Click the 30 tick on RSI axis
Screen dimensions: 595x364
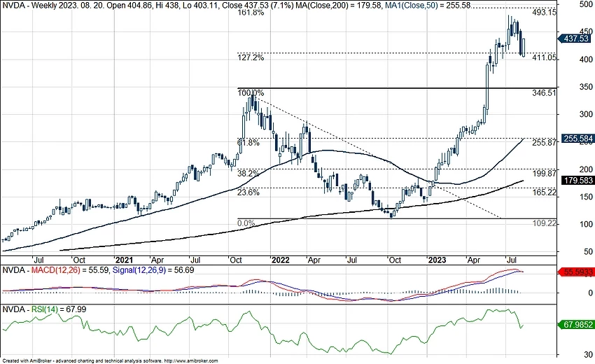[588, 354]
